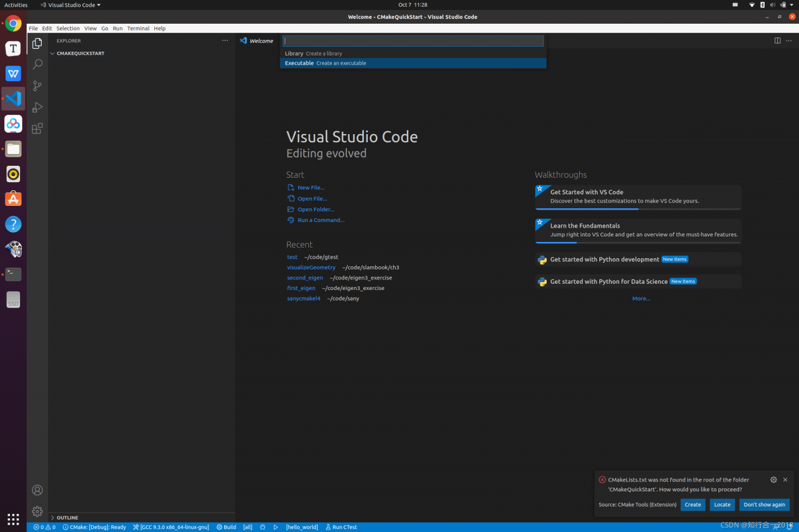The width and height of the screenshot is (799, 532).
Task: Click the errors and warnings status indicator
Action: pos(44,527)
